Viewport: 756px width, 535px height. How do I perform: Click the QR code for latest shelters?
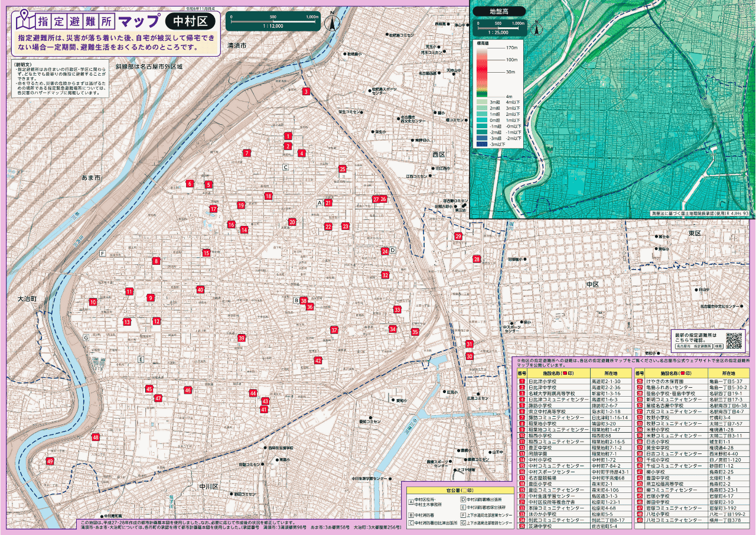(734, 341)
